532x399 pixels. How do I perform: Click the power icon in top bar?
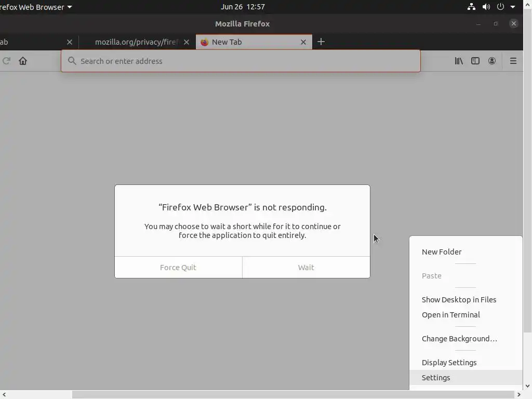[500, 7]
